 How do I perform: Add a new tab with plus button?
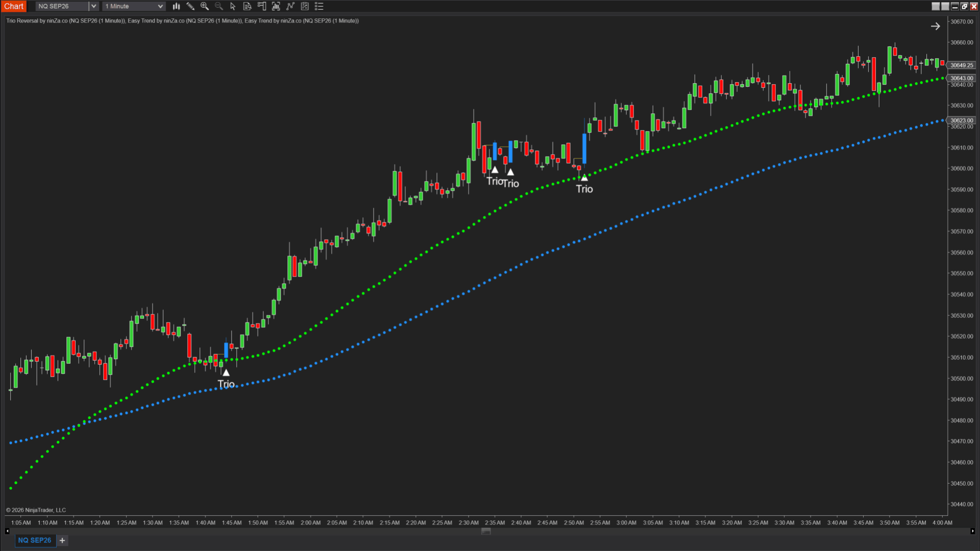pos(62,540)
